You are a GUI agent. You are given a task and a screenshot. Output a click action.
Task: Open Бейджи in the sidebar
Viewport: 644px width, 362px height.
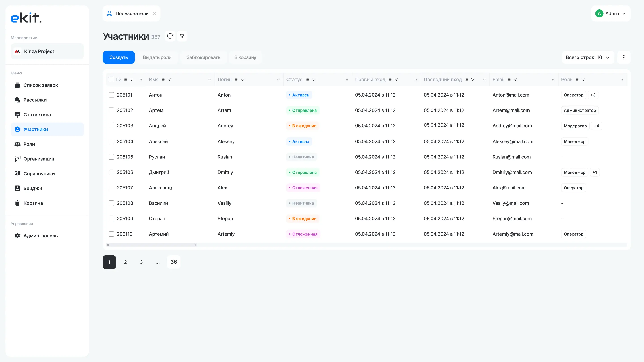[x=47, y=188]
